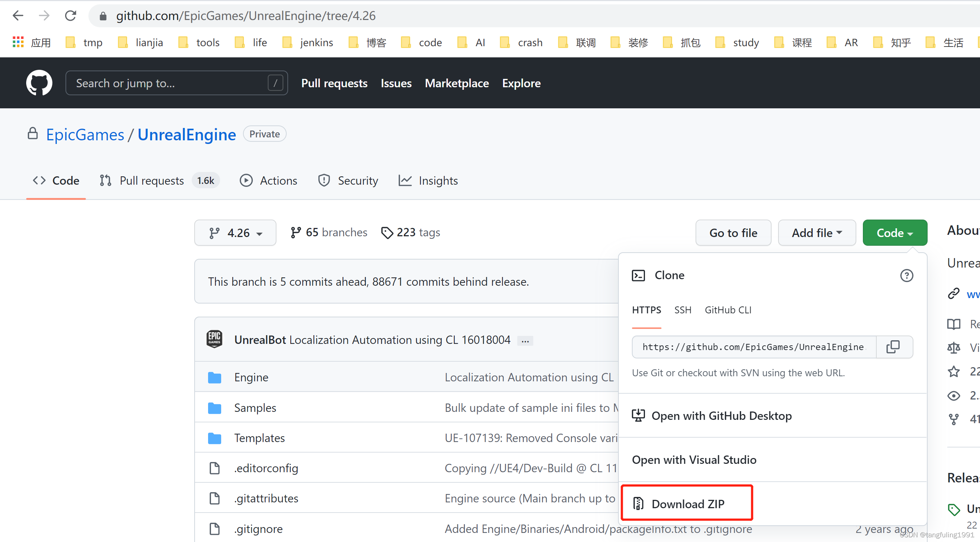Image resolution: width=980 pixels, height=542 pixels.
Task: Select the GitHub CLI clone tab
Action: coord(728,310)
